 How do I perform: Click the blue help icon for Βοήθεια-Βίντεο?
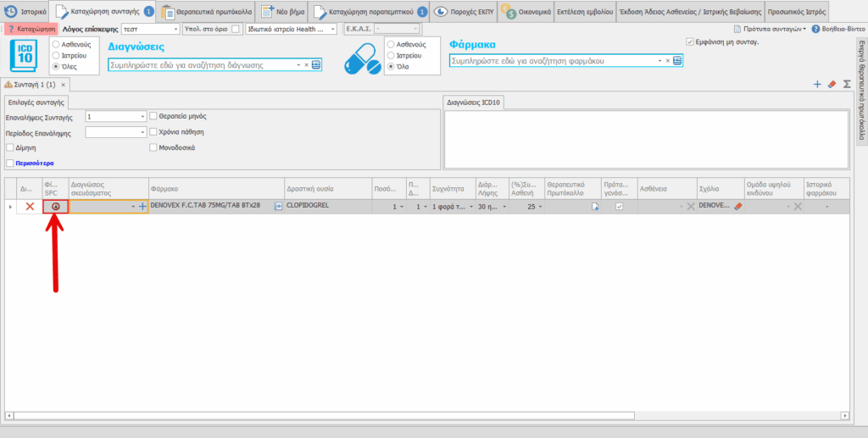coord(815,29)
